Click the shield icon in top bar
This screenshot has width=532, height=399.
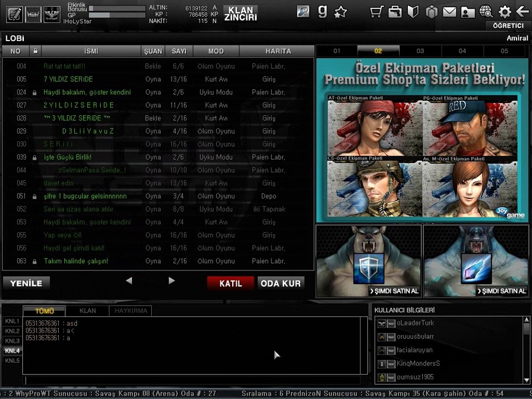[413, 12]
